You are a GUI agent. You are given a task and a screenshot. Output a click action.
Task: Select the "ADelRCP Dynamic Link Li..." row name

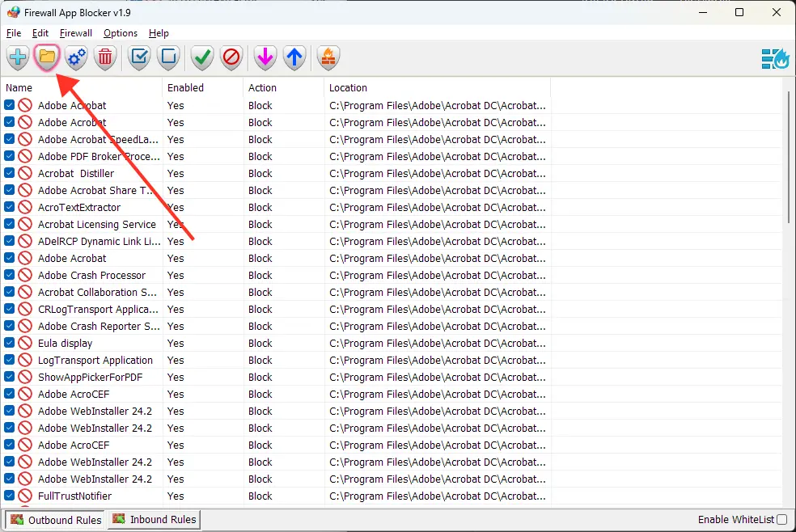tap(99, 242)
